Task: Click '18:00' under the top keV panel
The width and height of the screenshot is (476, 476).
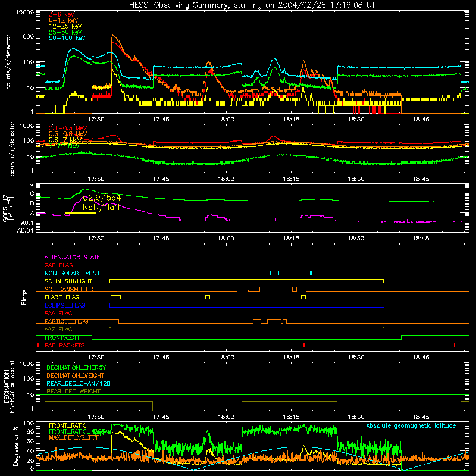Action: coord(226,120)
